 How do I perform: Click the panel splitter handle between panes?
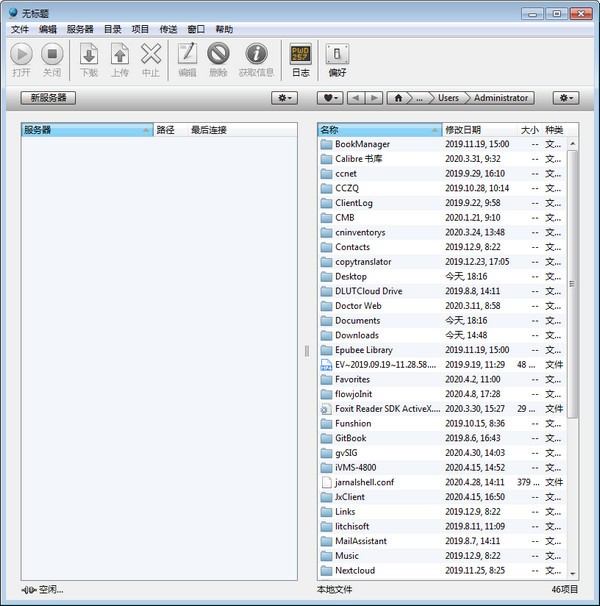(x=307, y=351)
